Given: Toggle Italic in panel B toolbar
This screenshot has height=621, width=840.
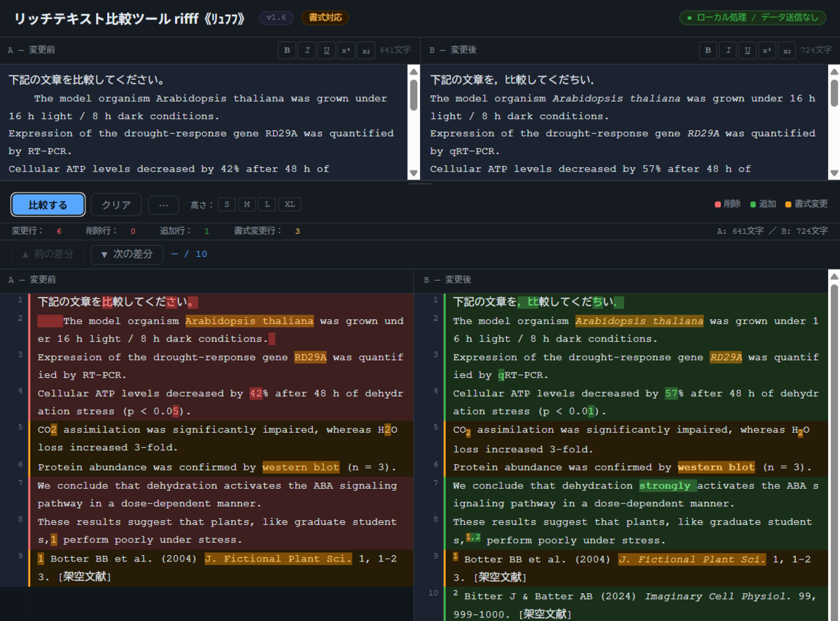Looking at the screenshot, I should tap(727, 50).
